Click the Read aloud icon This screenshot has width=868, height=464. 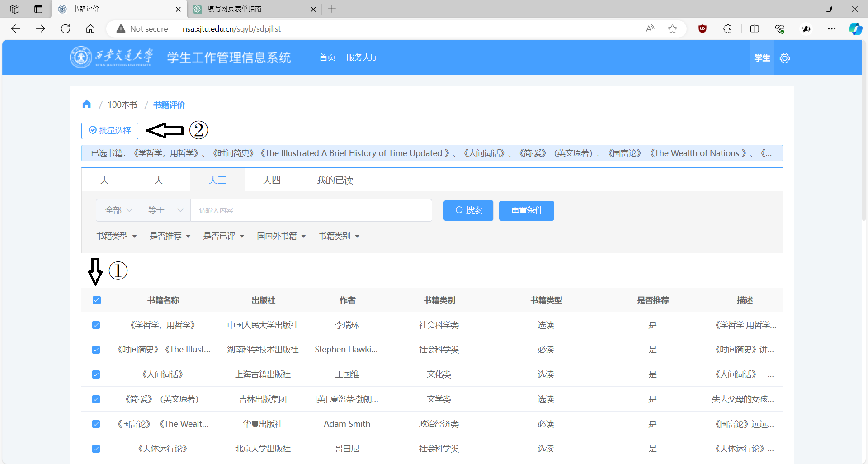click(x=650, y=29)
